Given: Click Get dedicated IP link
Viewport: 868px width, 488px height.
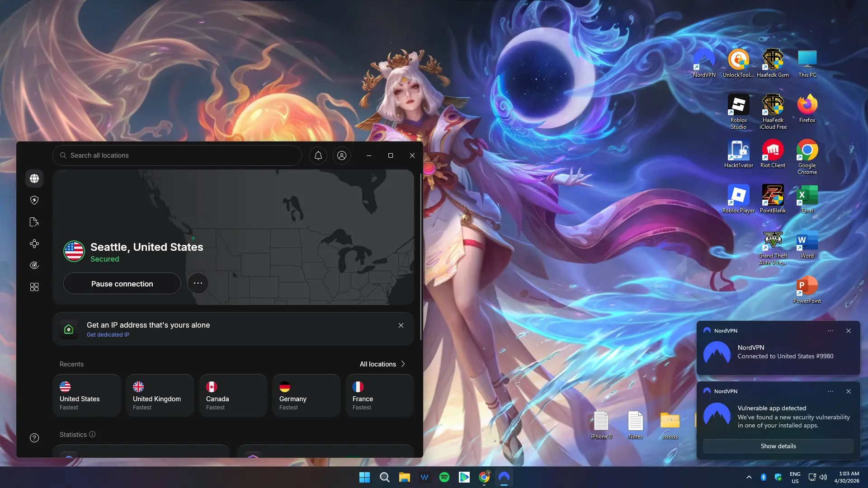Looking at the screenshot, I should click(x=108, y=335).
